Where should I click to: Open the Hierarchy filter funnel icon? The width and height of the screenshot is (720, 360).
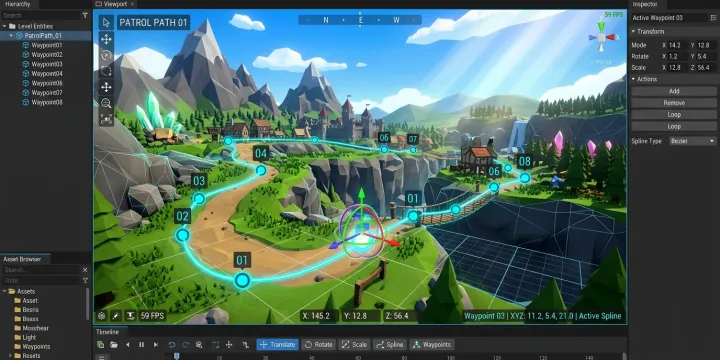pos(85,16)
